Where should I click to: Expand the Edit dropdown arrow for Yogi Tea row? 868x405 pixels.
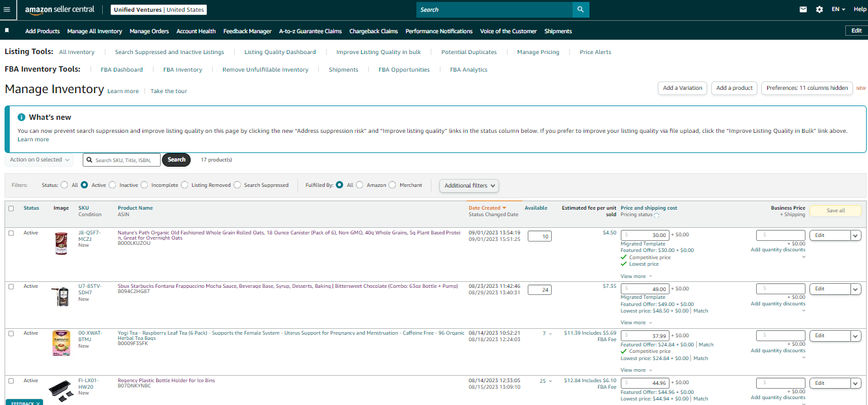[856, 336]
